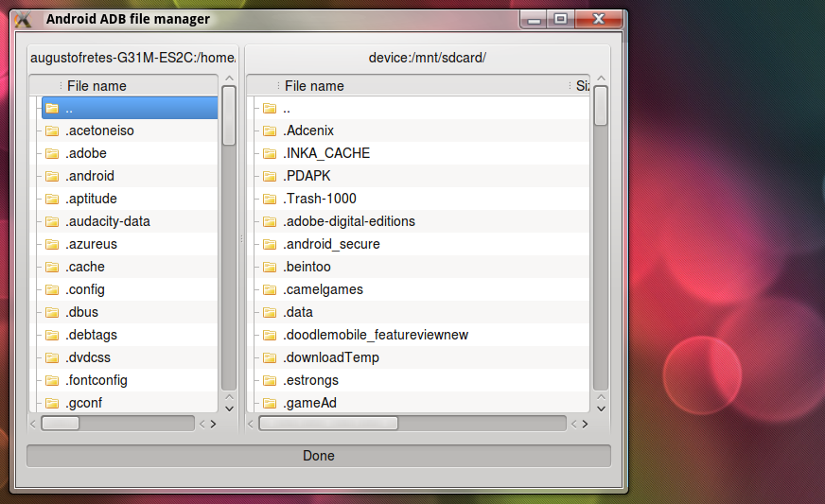Click the far-right scroll-right arrow under left pane
The height and width of the screenshot is (504, 825).
213,424
